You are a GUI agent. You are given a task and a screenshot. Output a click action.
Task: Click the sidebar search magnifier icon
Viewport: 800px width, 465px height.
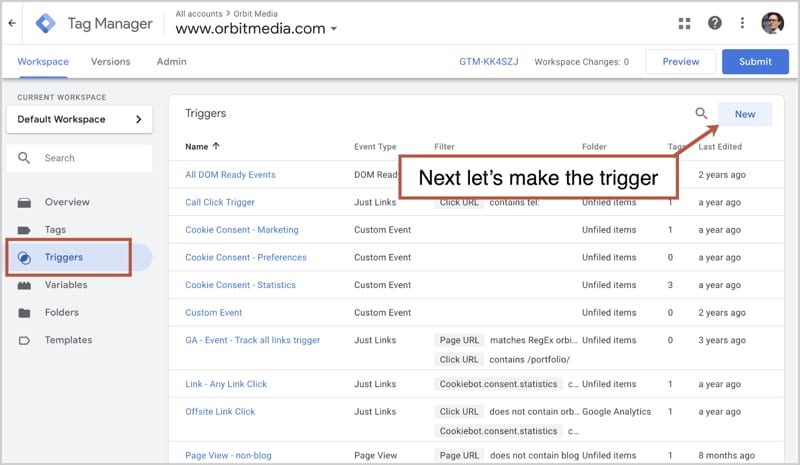pos(24,158)
